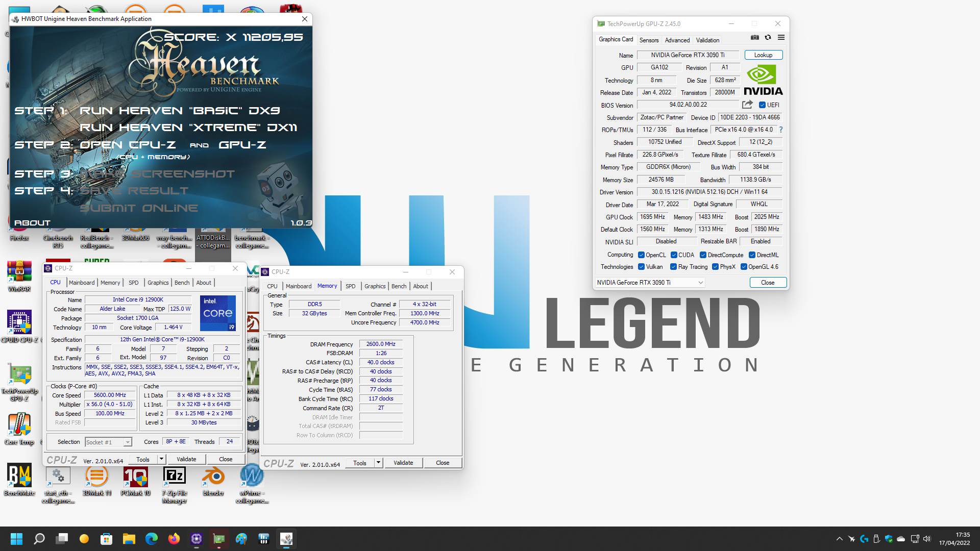980x551 pixels.
Task: Launch Blender from desktop
Action: (213, 480)
